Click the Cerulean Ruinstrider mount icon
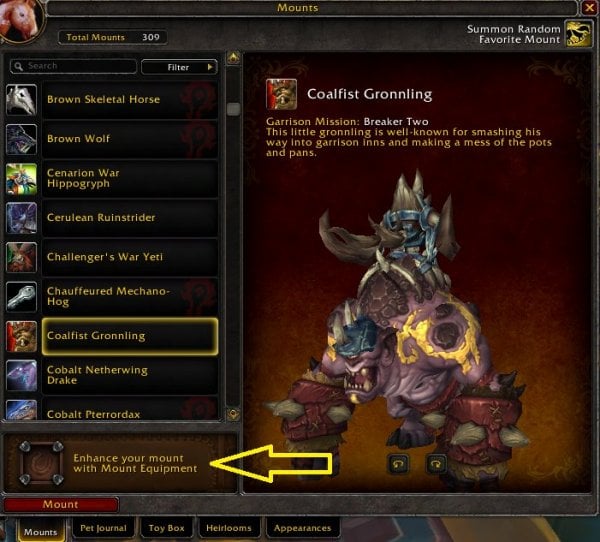This screenshot has width=600, height=542. click(21, 218)
